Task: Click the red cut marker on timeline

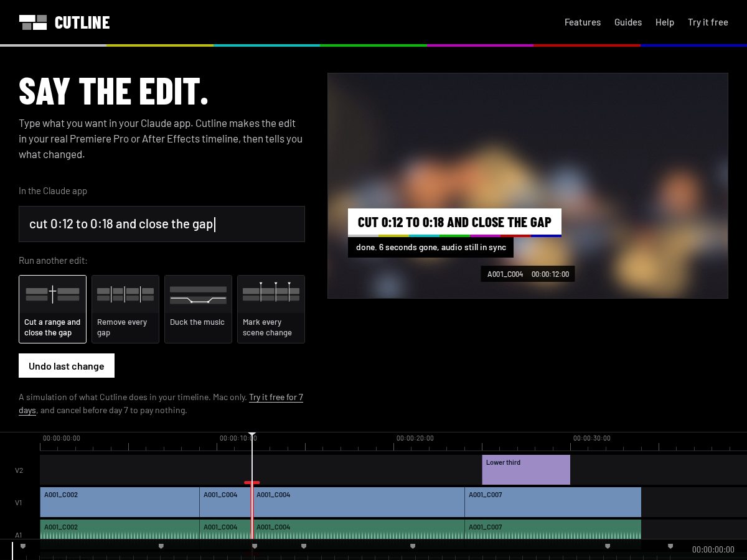Action: 252,483
